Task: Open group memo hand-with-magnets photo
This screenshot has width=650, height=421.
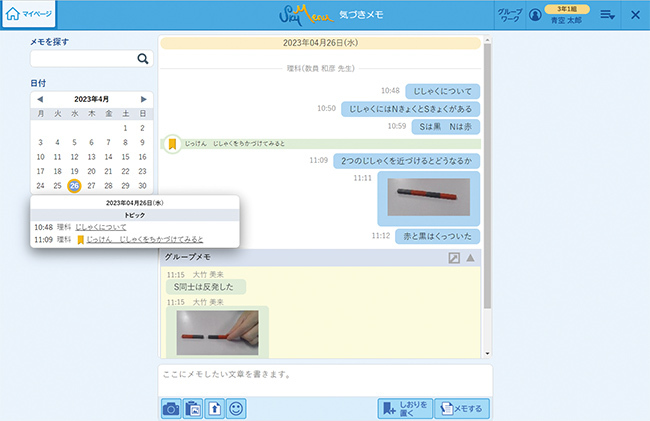Action: coord(217,332)
